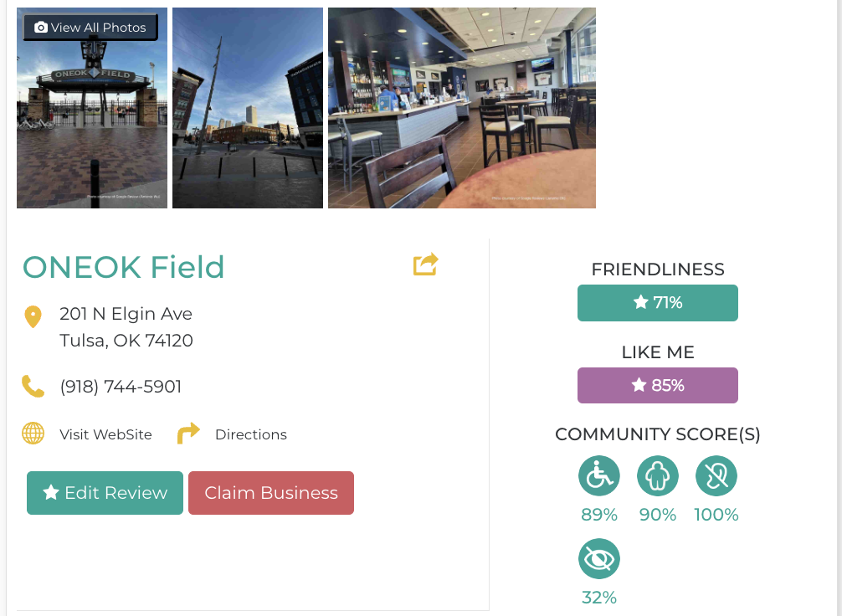This screenshot has height=616, width=842.
Task: Open the ONEOK Field entrance gate photo
Action: [x=92, y=108]
